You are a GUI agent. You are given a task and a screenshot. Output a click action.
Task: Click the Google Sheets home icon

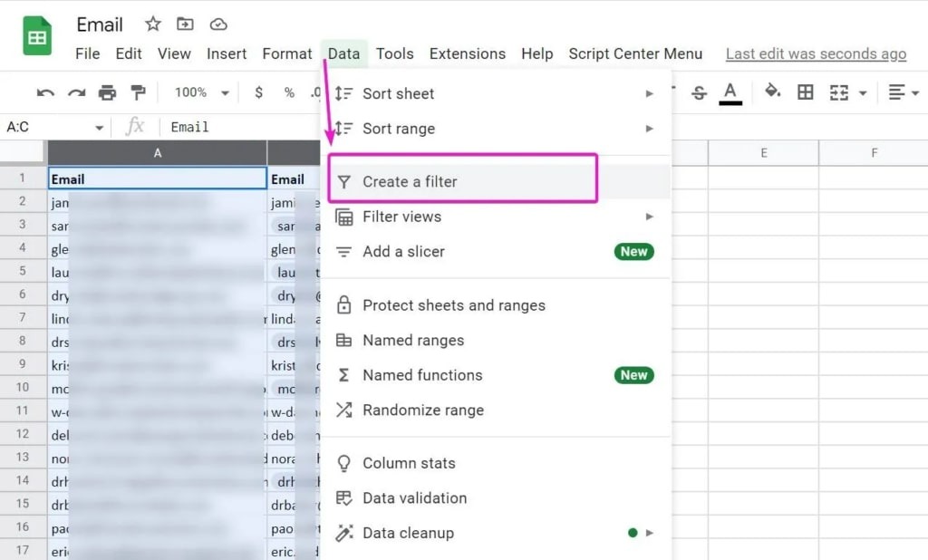pyautogui.click(x=36, y=35)
